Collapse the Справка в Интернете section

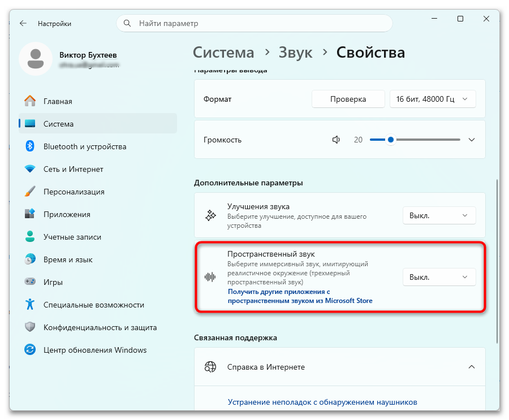coord(472,367)
